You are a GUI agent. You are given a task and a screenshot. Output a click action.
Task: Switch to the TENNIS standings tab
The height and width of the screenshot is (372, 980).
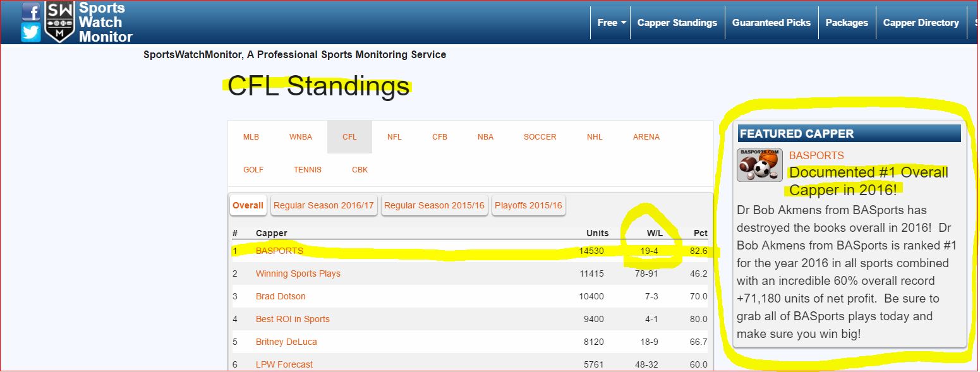(x=308, y=170)
